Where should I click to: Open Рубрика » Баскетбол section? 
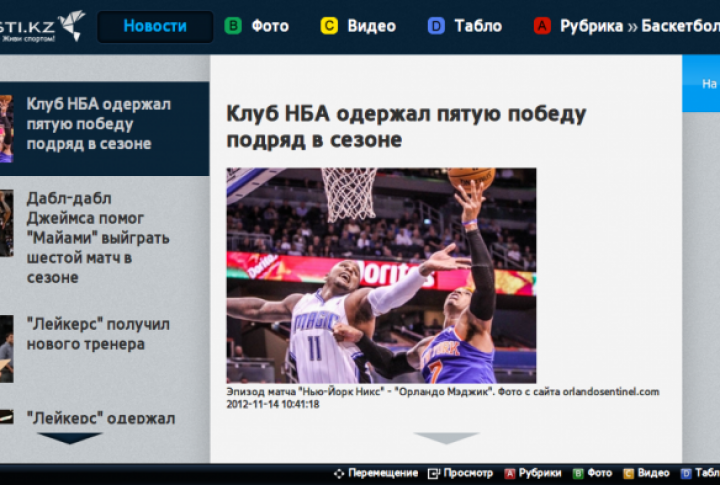tap(640, 26)
